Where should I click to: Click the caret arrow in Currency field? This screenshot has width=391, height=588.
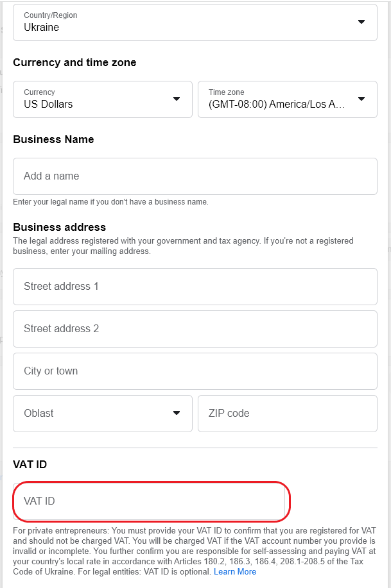(177, 99)
